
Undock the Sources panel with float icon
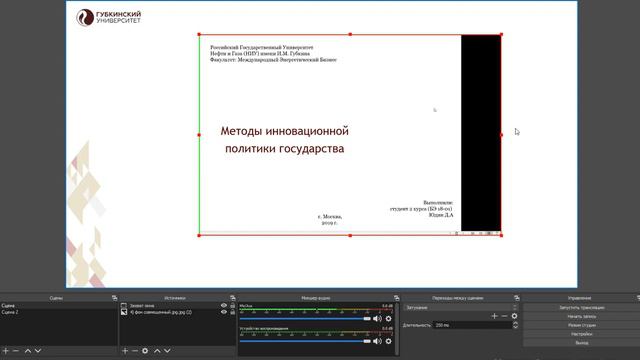[x=233, y=298]
